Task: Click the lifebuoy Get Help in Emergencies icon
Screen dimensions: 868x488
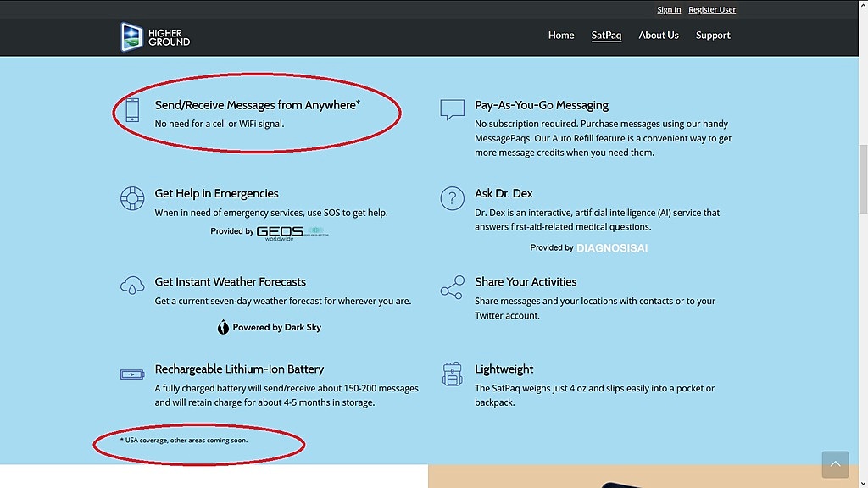Action: click(x=132, y=198)
